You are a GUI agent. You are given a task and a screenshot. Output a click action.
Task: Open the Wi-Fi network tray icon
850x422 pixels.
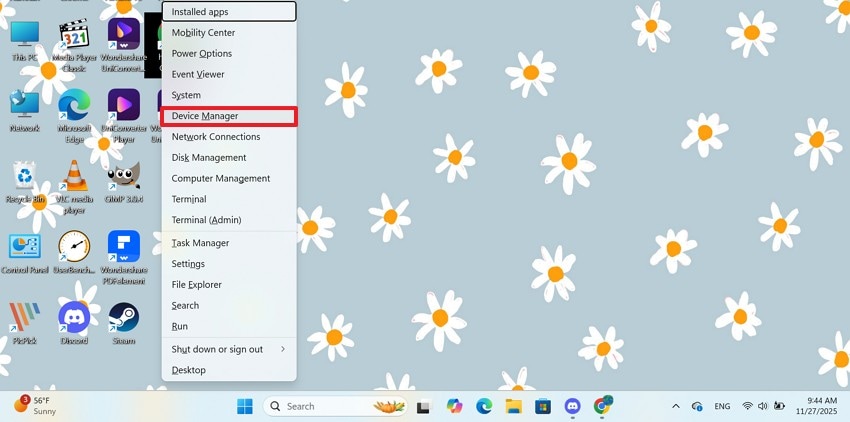(x=748, y=406)
